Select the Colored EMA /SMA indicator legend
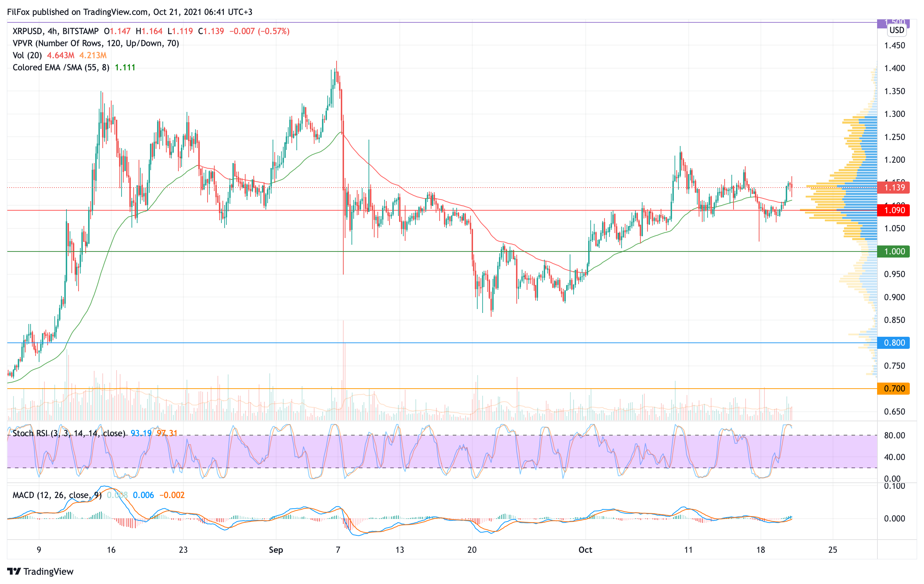Screen dimensions: 924x584 61,67
